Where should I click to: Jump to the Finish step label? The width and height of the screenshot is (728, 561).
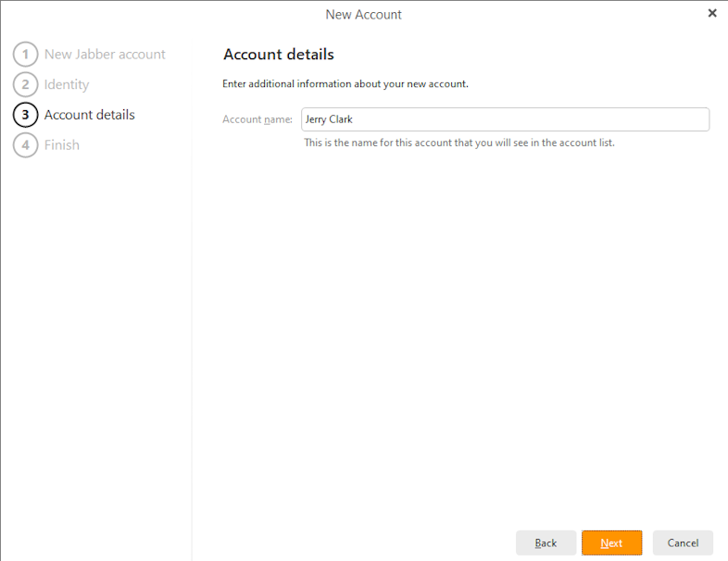click(x=62, y=145)
